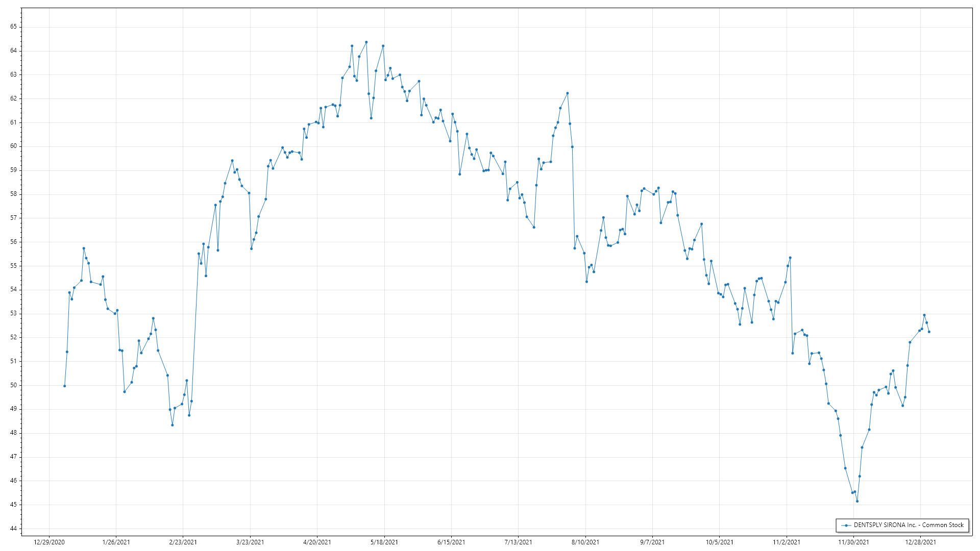Click the 11/2/2021 x-axis label
Image resolution: width=980 pixels, height=551 pixels.
coord(787,542)
